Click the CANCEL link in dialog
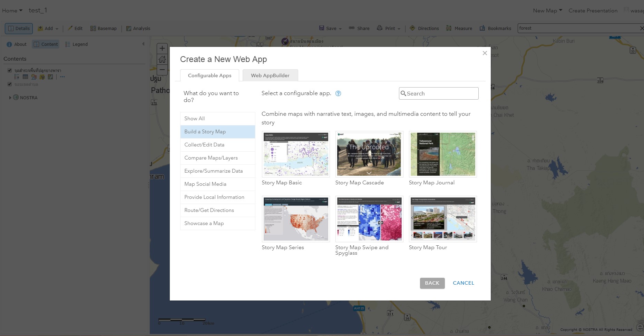644x336 pixels. (463, 283)
